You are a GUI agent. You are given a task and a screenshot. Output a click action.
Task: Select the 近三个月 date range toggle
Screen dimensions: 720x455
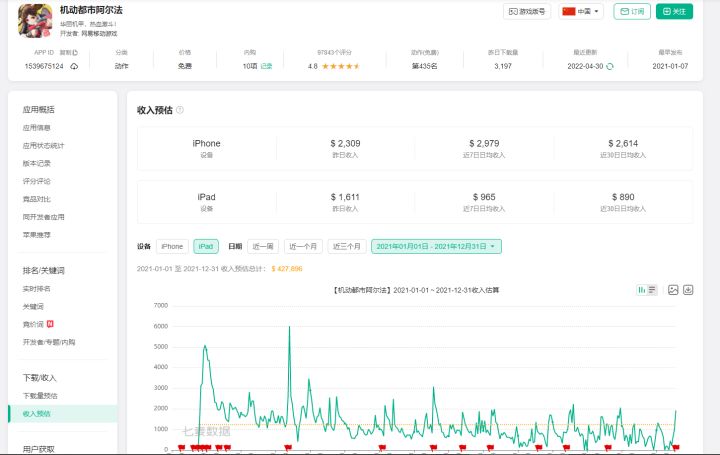pos(347,247)
